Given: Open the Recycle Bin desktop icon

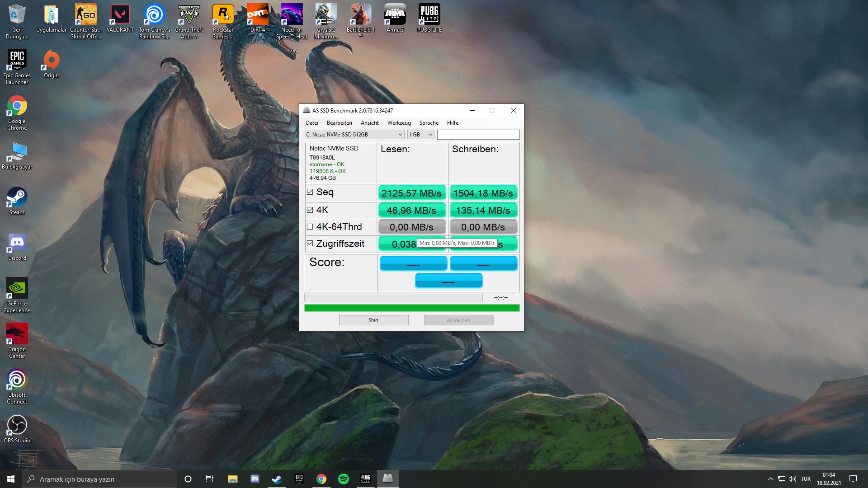Looking at the screenshot, I should click(x=17, y=21).
